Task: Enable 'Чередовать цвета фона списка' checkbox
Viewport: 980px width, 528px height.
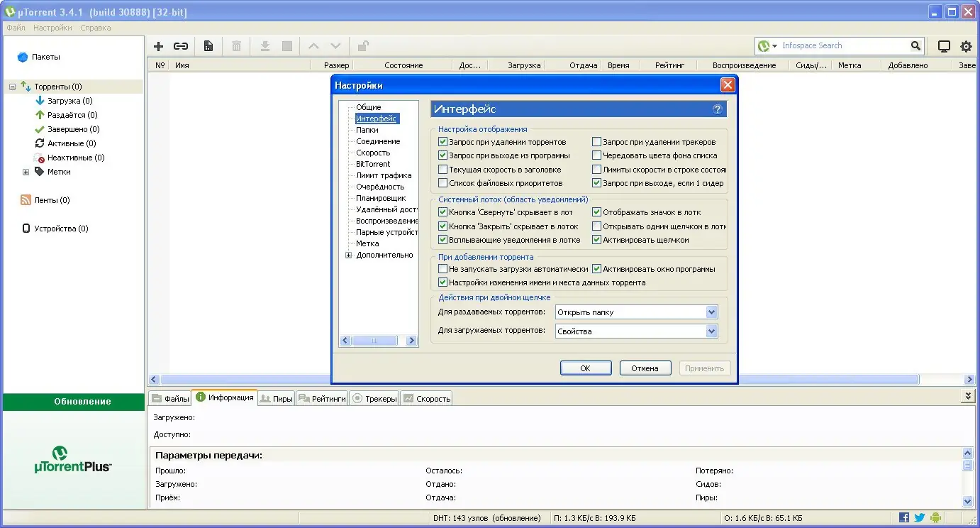Action: tap(597, 155)
